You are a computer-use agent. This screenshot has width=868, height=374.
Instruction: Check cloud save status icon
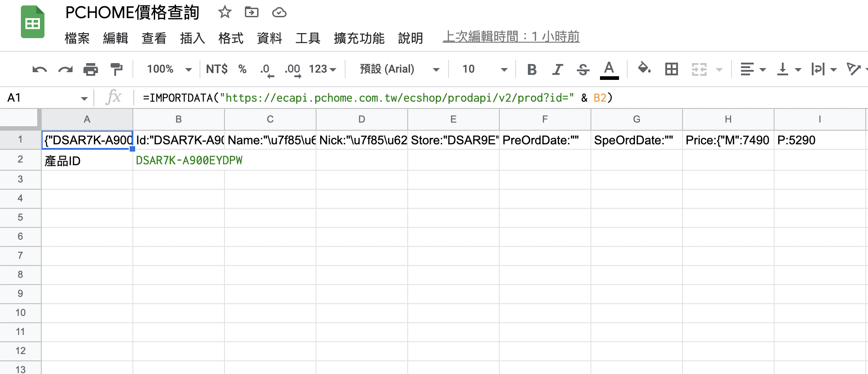click(x=279, y=13)
